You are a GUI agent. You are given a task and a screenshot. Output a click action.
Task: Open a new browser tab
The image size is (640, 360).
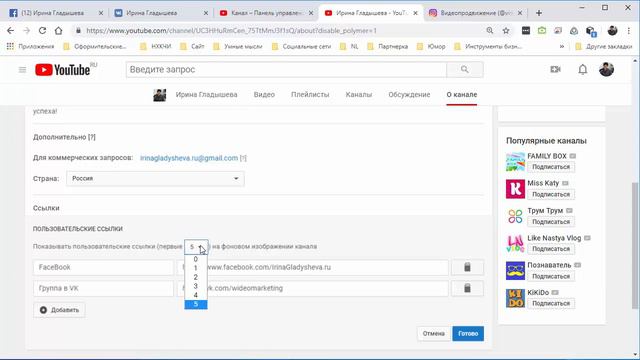point(539,13)
